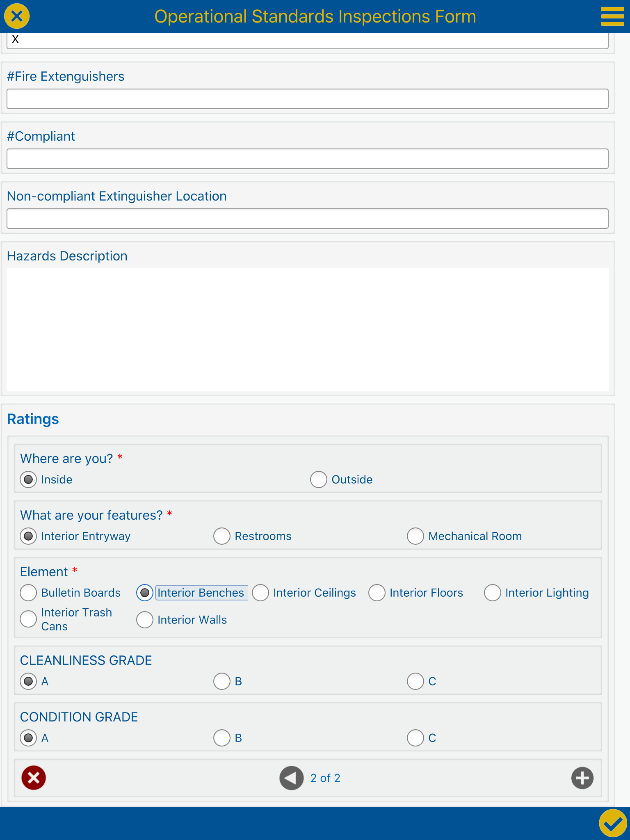Open the hamburger menu
This screenshot has width=630, height=840.
point(612,16)
